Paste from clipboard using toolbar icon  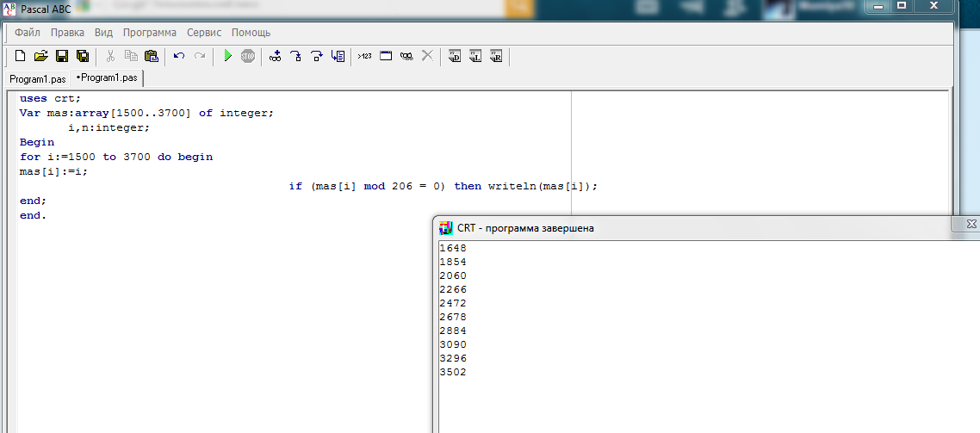[x=152, y=57]
